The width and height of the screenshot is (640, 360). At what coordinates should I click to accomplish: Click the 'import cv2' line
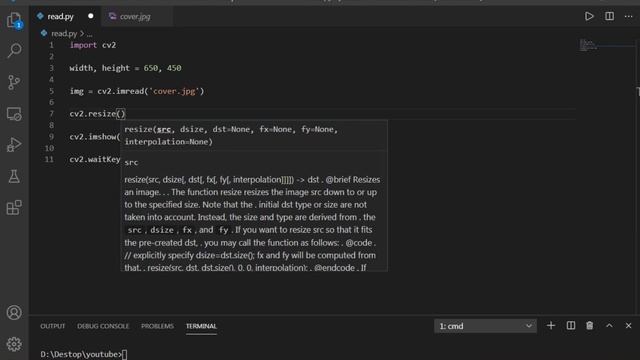click(93, 45)
